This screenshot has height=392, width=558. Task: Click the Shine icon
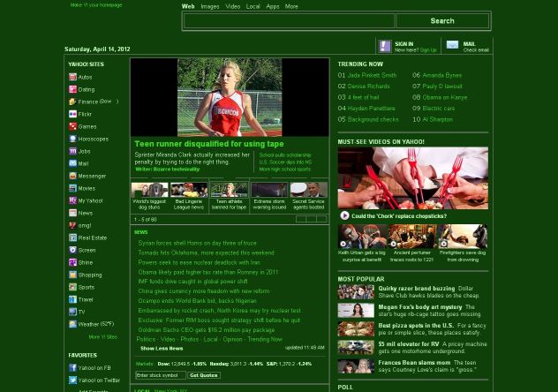point(72,262)
